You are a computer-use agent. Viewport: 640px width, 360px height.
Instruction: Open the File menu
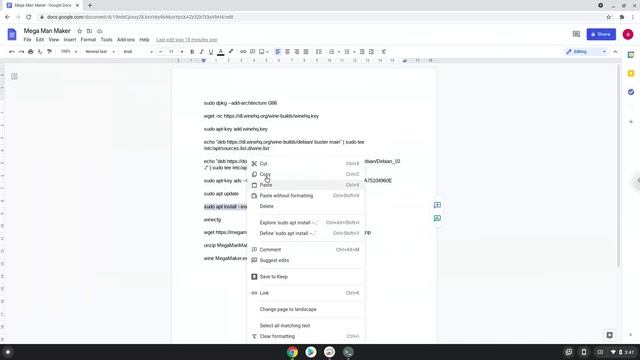(x=27, y=40)
